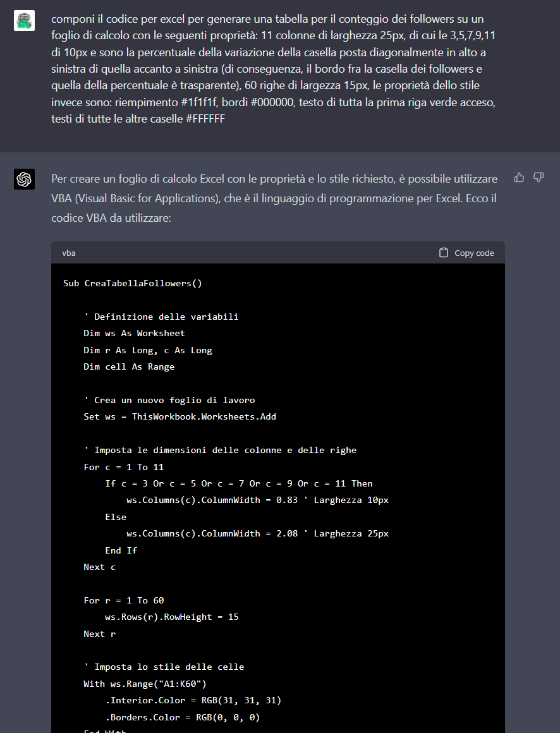Click the line 'For c = 1 To 11'

(124, 467)
